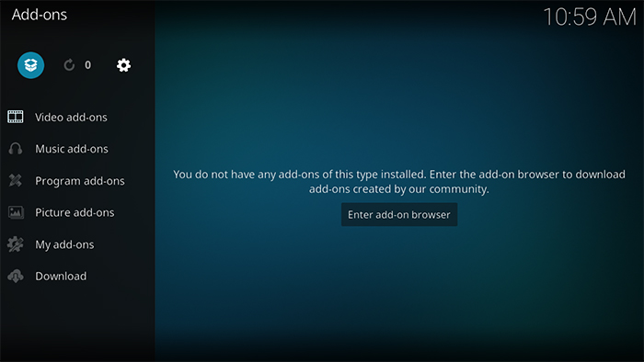This screenshot has height=362, width=644.
Task: Select Video add-ons menu label
Action: pyautogui.click(x=71, y=118)
